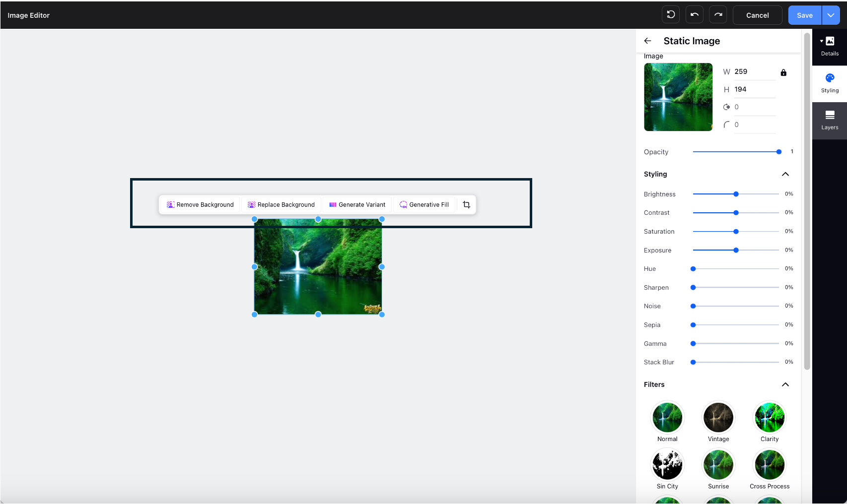
Task: Select the waterfall image on canvas
Action: [318, 267]
